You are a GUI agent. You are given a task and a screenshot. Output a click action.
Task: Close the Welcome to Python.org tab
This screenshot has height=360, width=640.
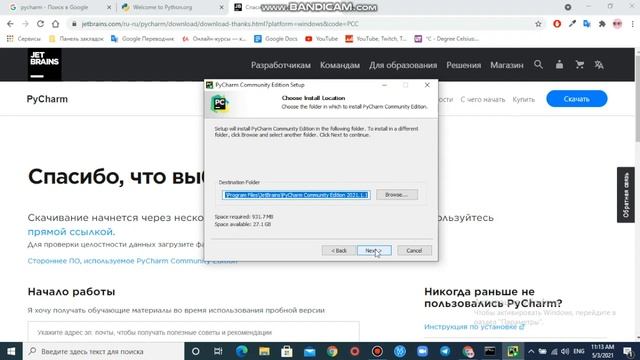pos(222,7)
